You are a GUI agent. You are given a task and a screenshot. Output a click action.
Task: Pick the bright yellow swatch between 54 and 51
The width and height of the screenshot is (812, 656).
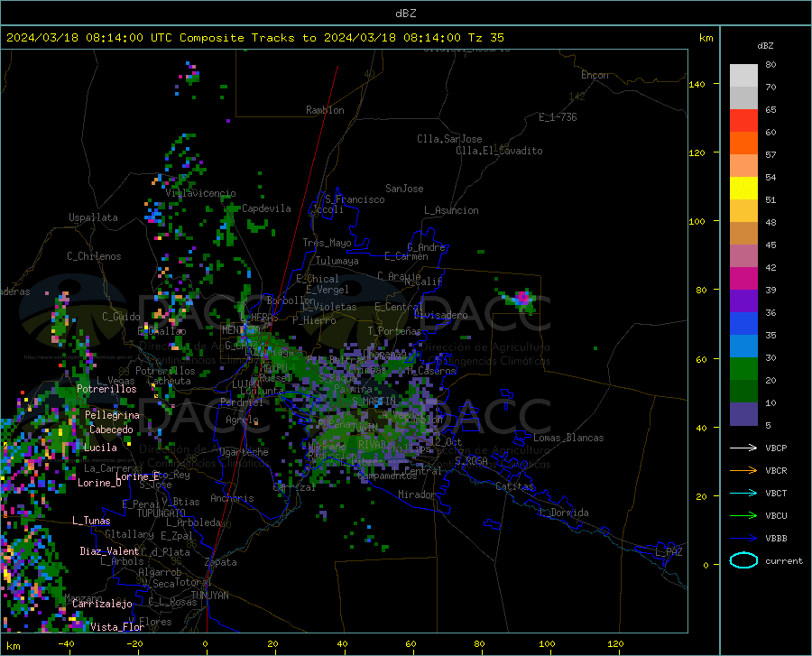(x=743, y=189)
